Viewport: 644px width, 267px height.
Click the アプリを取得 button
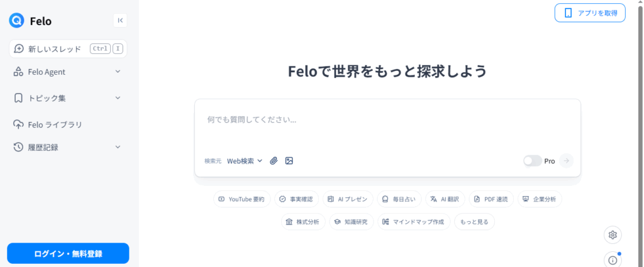pos(590,13)
